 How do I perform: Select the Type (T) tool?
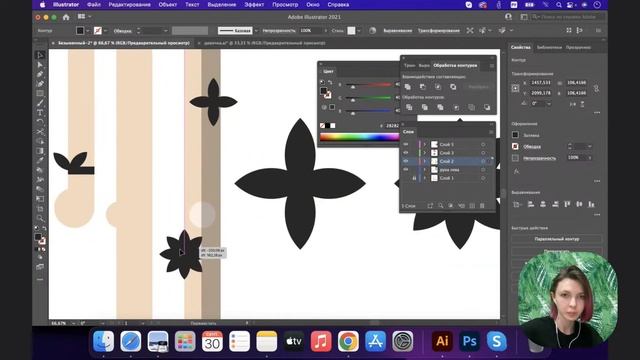[x=40, y=113]
